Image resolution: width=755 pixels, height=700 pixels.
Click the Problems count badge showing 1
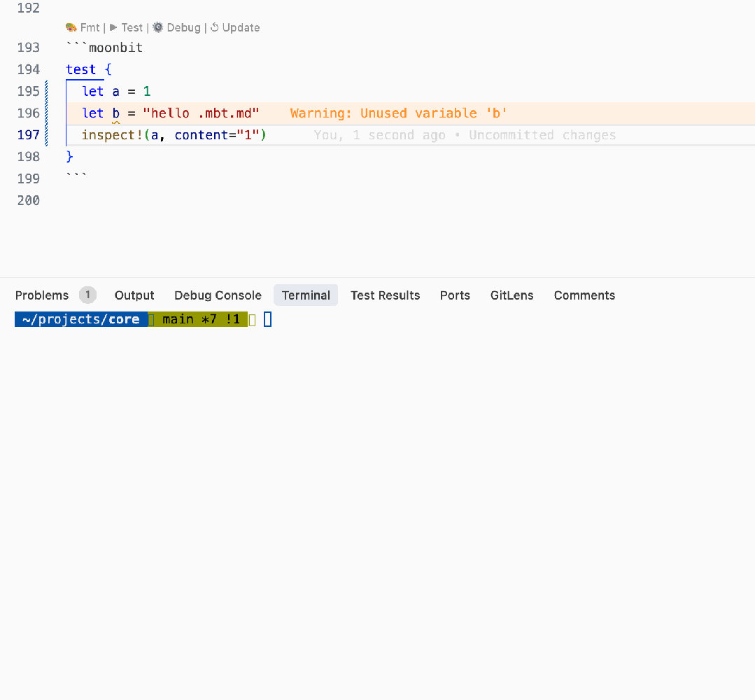pyautogui.click(x=87, y=295)
